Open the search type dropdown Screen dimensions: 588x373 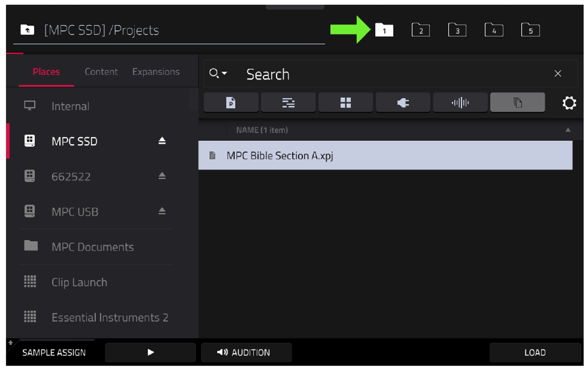218,73
